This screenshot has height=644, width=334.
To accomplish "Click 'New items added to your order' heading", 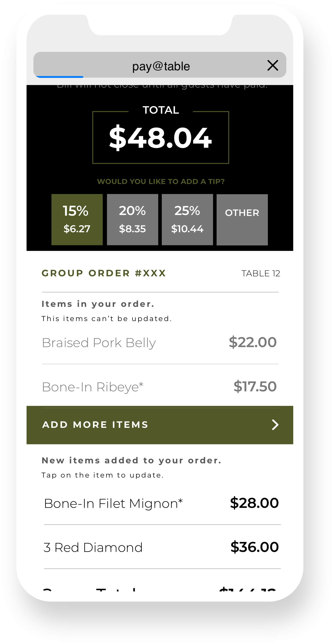I will pyautogui.click(x=132, y=461).
